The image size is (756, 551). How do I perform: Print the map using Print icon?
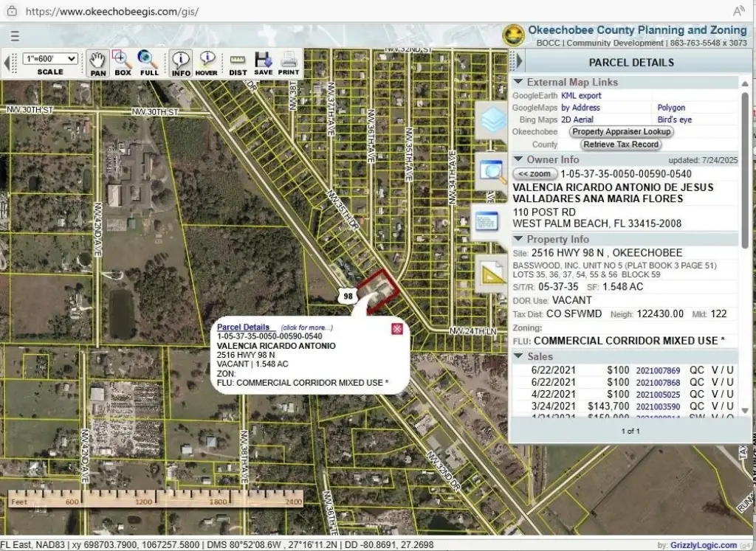coord(289,63)
